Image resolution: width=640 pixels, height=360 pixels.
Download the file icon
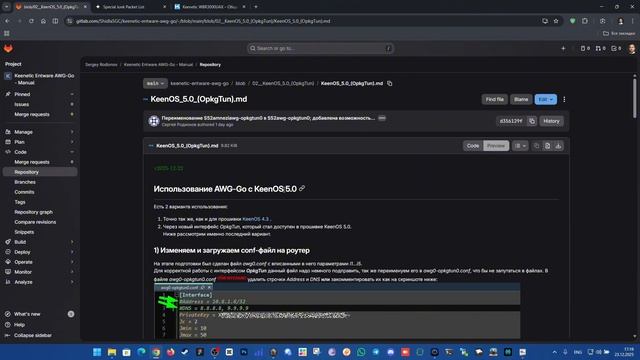pyautogui.click(x=558, y=146)
